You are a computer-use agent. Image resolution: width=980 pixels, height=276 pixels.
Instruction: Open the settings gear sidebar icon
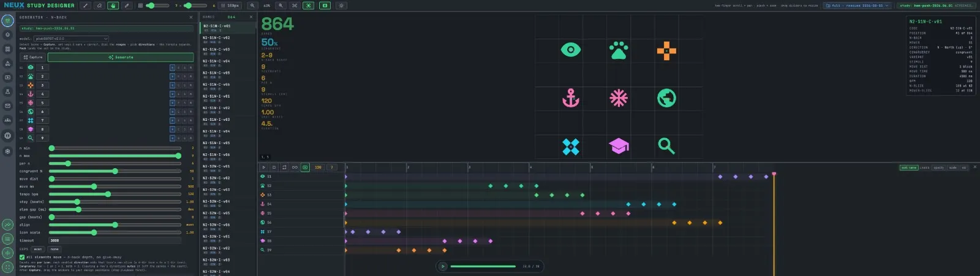(7, 151)
